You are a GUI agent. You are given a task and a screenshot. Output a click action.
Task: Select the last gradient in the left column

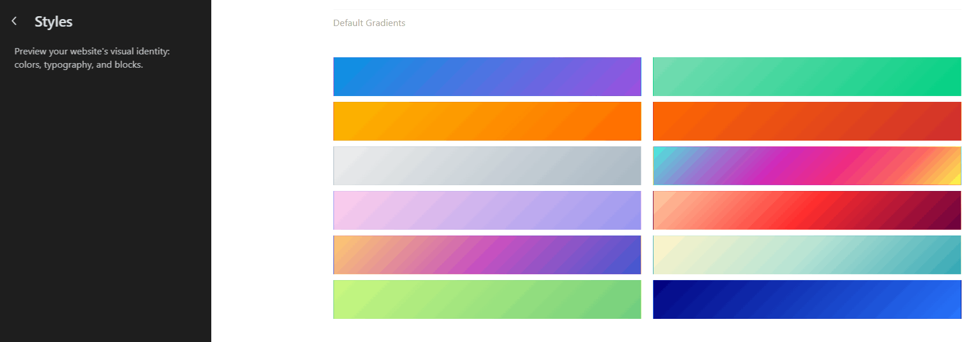[487, 299]
